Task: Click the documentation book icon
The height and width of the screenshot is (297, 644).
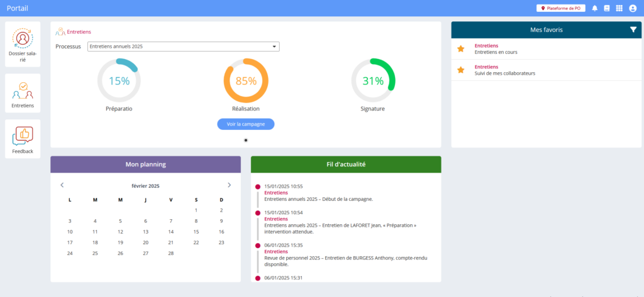Action: click(607, 8)
